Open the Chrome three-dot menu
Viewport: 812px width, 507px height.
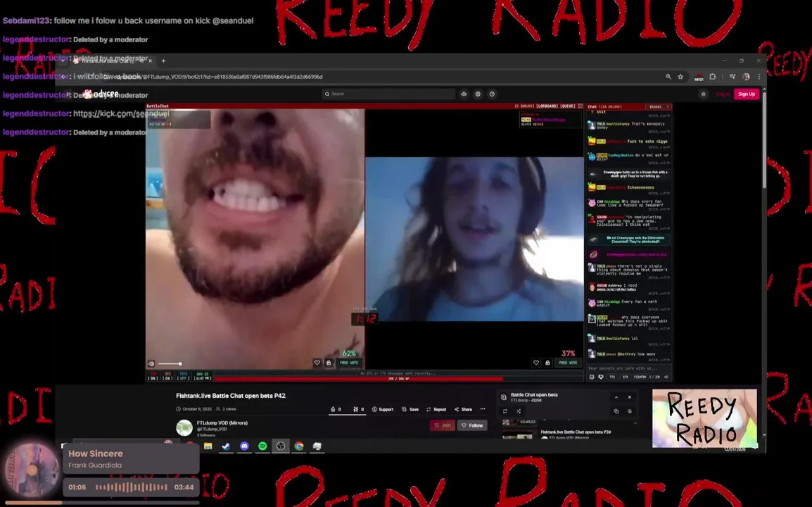click(759, 77)
